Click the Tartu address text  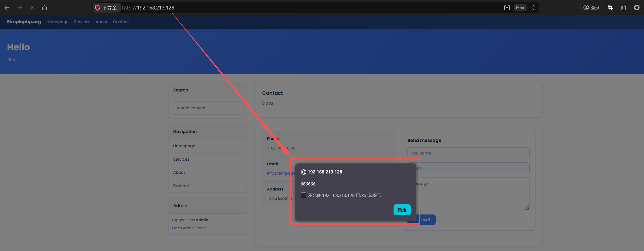pos(279,198)
